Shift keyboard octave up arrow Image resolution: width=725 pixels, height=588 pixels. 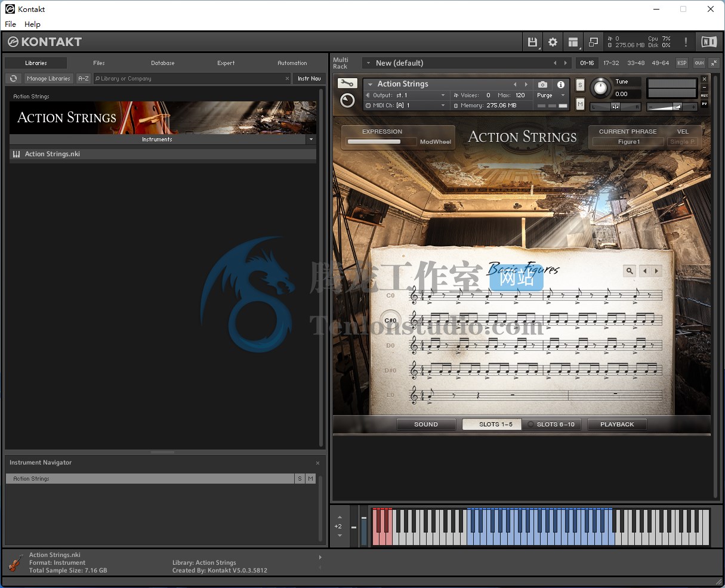[x=340, y=517]
